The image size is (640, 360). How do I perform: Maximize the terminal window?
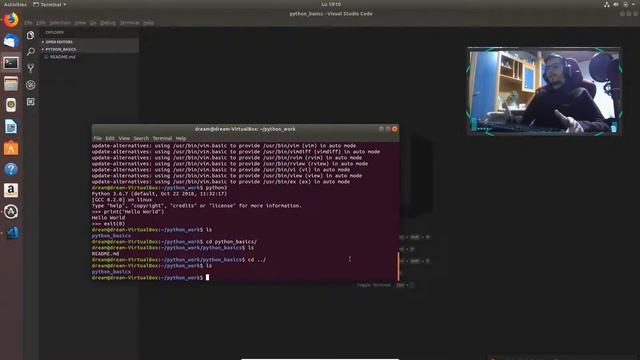pyautogui.click(x=388, y=129)
